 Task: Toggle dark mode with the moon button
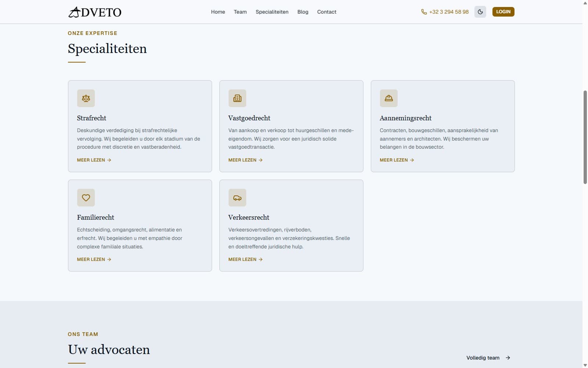pos(480,12)
